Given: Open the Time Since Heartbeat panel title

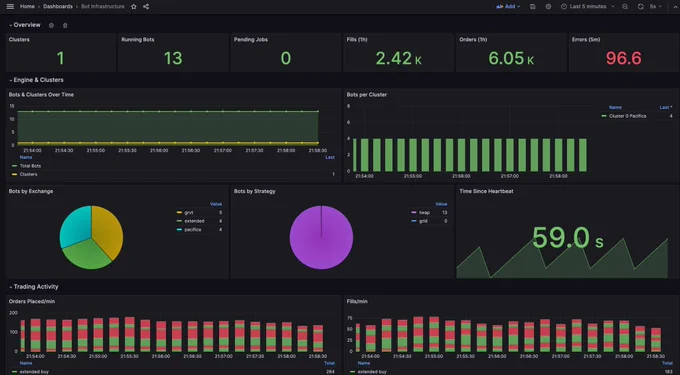Looking at the screenshot, I should click(x=486, y=191).
